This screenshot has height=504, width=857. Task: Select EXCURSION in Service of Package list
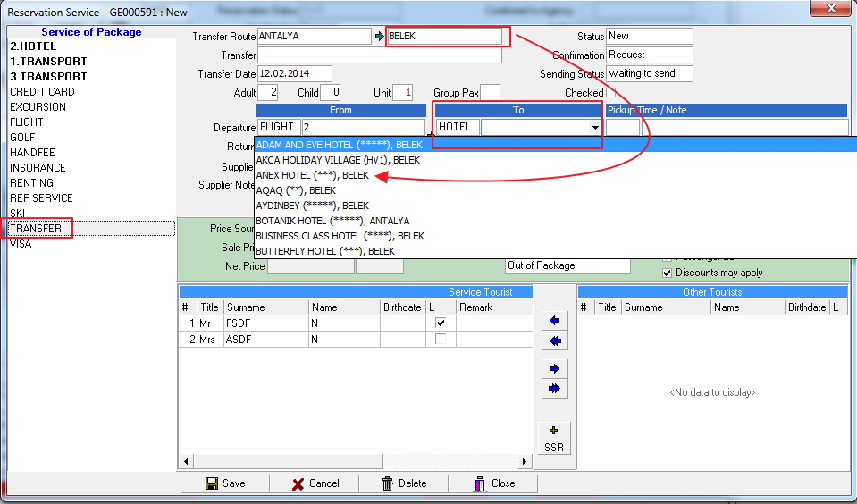(x=38, y=107)
